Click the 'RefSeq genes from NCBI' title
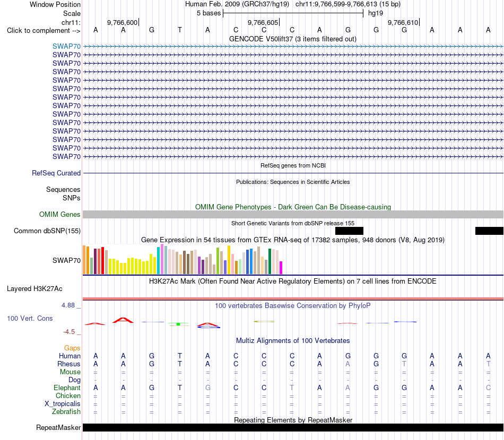Screen dimensions: 504x440 [293, 165]
